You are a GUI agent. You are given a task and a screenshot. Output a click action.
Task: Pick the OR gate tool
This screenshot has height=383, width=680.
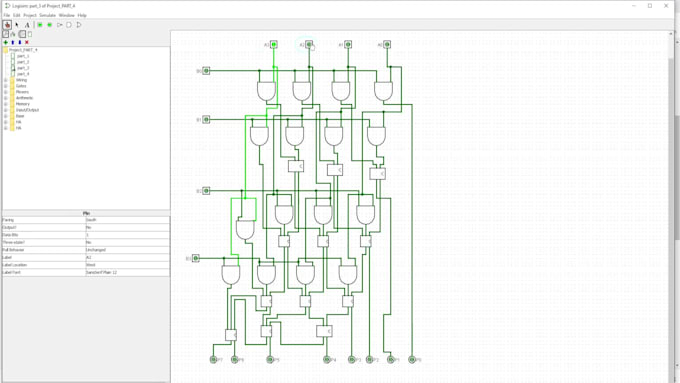tap(78, 25)
